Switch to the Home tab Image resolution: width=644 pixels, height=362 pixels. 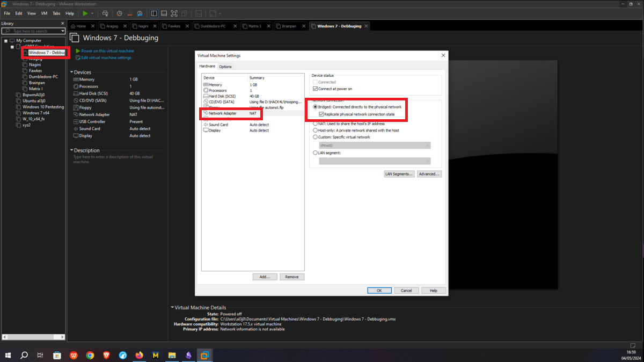point(81,26)
